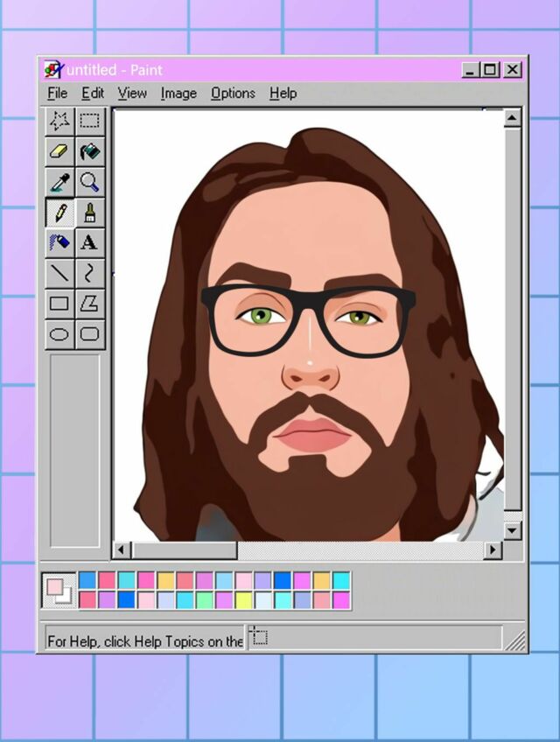Choose the Fill With Color bucket
The image size is (560, 742).
pos(89,151)
